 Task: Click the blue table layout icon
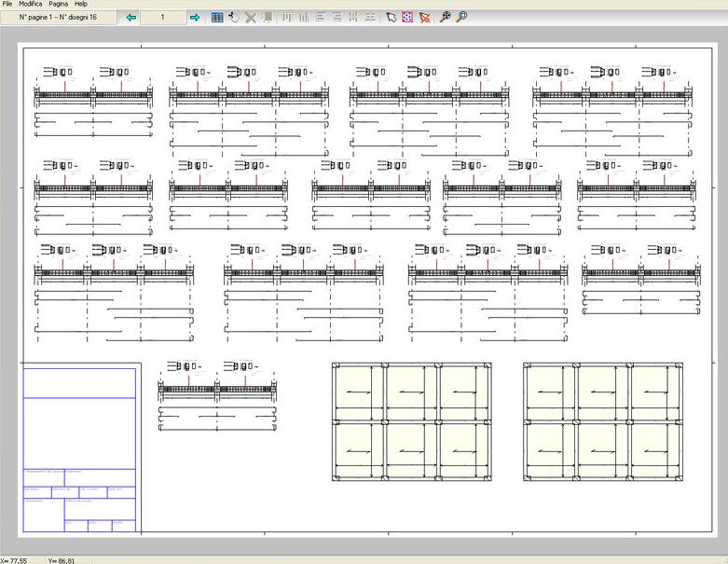217,17
